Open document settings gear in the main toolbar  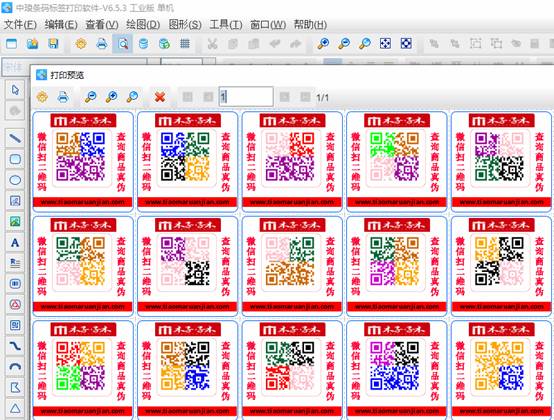click(81, 44)
